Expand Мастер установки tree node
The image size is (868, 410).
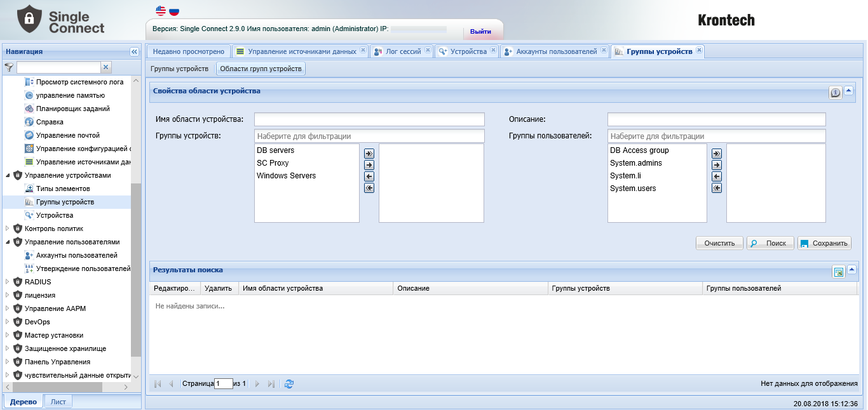8,335
